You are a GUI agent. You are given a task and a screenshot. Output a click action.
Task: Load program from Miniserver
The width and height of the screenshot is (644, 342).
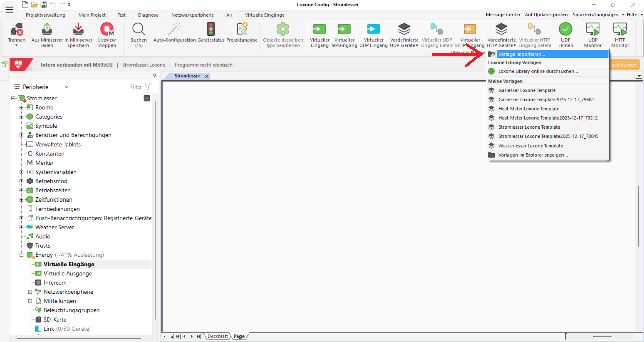point(47,30)
